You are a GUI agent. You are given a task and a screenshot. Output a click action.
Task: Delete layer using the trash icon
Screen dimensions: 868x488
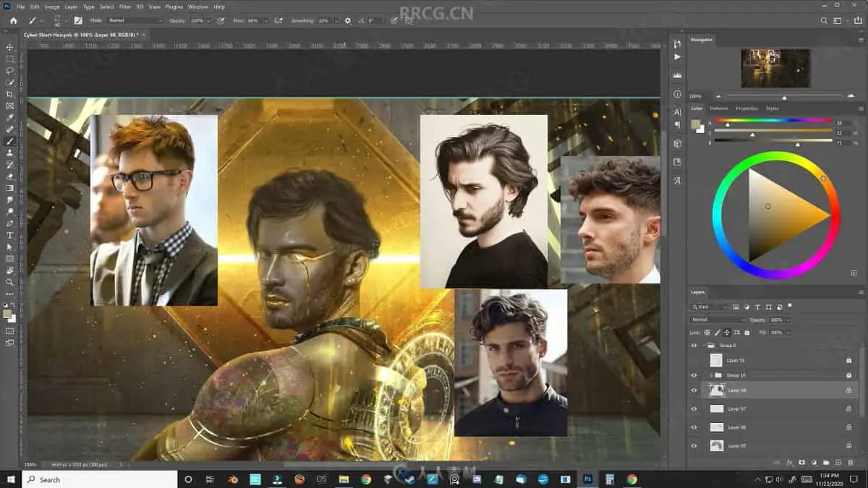849,462
